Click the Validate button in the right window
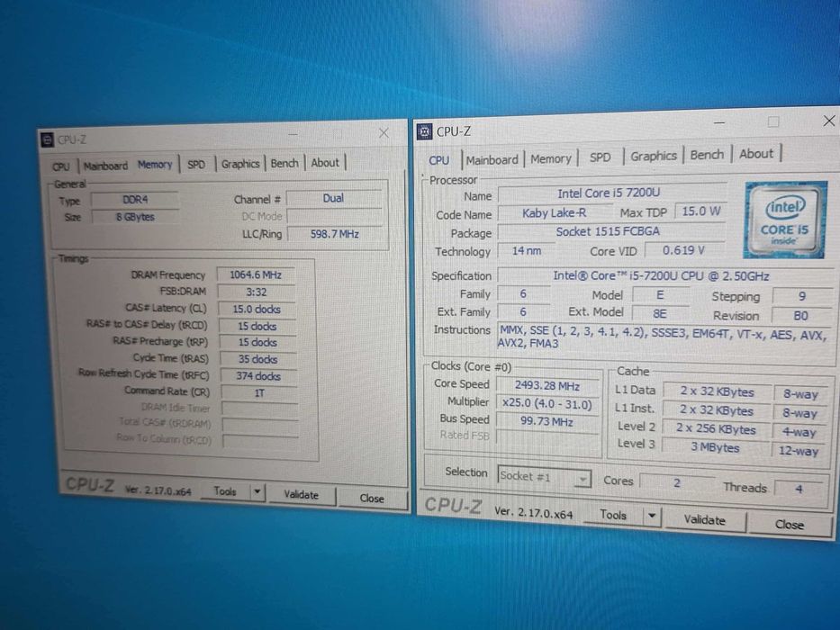 point(704,519)
